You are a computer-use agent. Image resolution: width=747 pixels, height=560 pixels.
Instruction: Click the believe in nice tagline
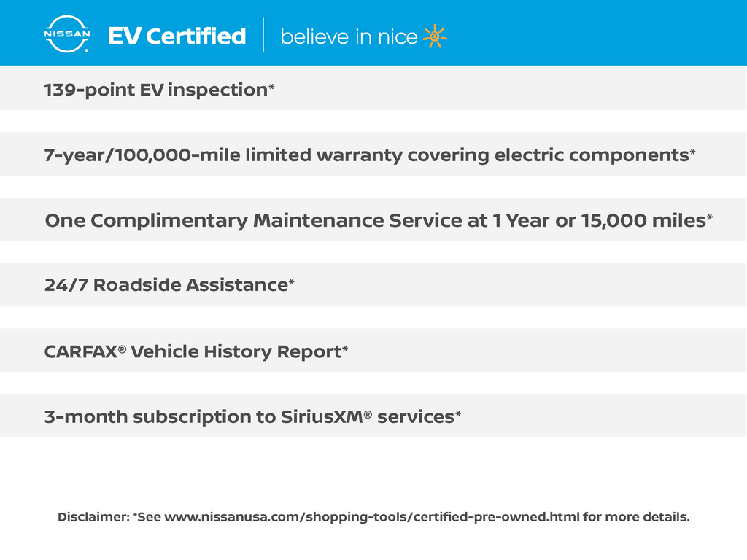coord(349,36)
